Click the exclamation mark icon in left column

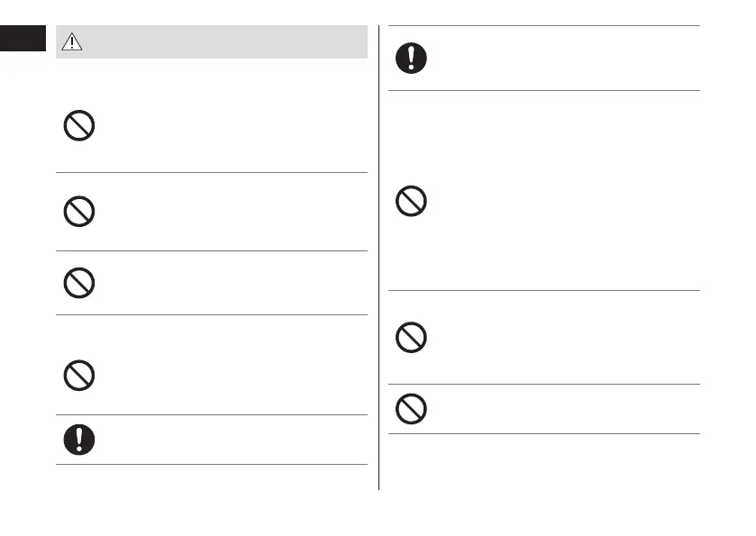pyautogui.click(x=79, y=439)
